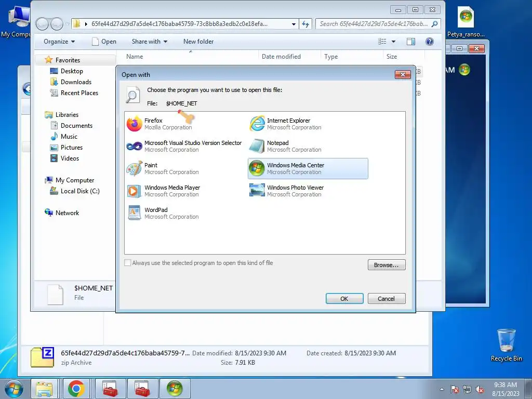Click the Action Center flag tray icon
The height and width of the screenshot is (399, 532).
point(455,389)
